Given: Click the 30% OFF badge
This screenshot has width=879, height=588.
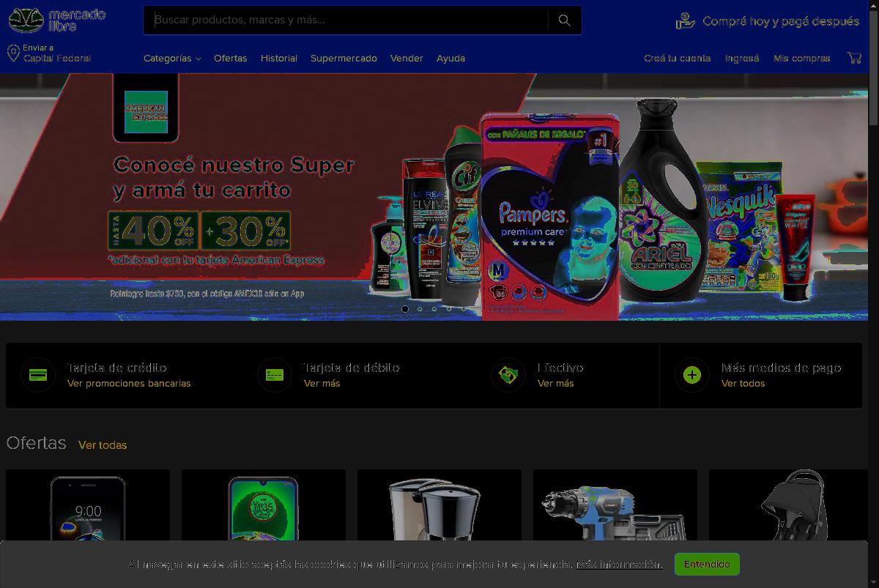Looking at the screenshot, I should click(246, 231).
